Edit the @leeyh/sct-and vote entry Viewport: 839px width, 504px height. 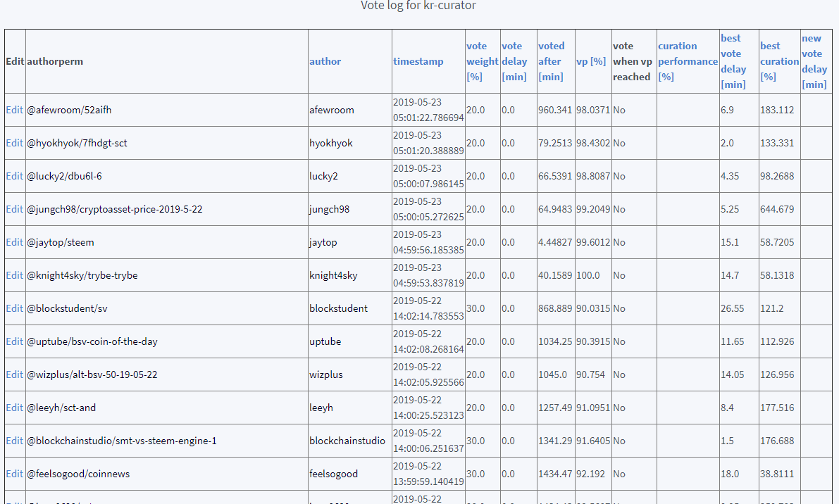(15, 408)
